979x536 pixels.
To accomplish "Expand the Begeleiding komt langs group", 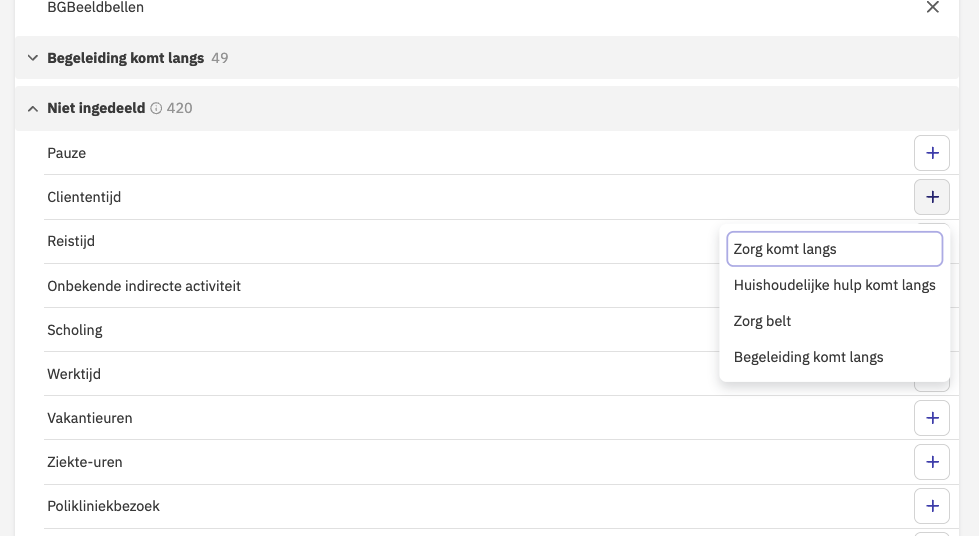I will point(32,58).
